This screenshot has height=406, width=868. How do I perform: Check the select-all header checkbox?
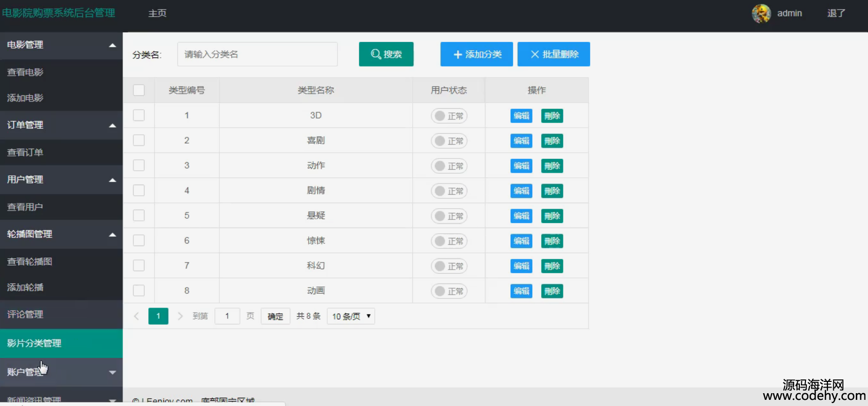(x=139, y=90)
